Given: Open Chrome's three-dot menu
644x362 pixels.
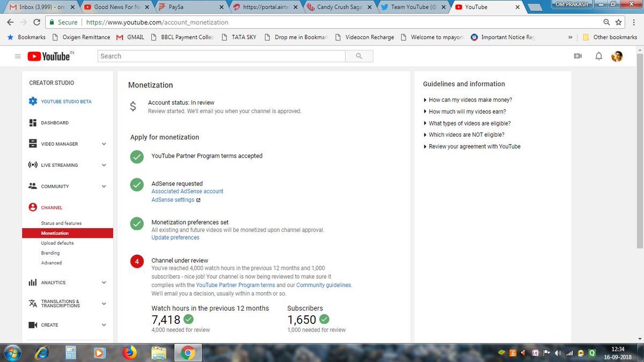Looking at the screenshot, I should pyautogui.click(x=634, y=23).
